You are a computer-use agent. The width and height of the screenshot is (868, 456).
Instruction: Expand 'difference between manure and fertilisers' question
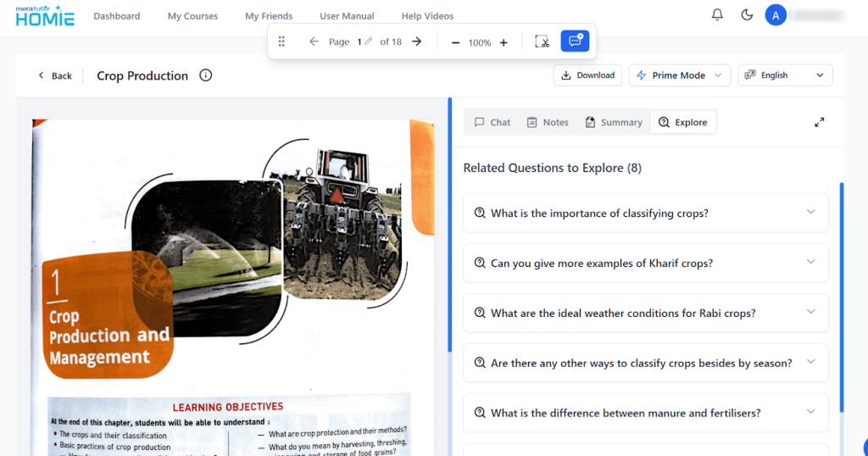click(x=645, y=413)
